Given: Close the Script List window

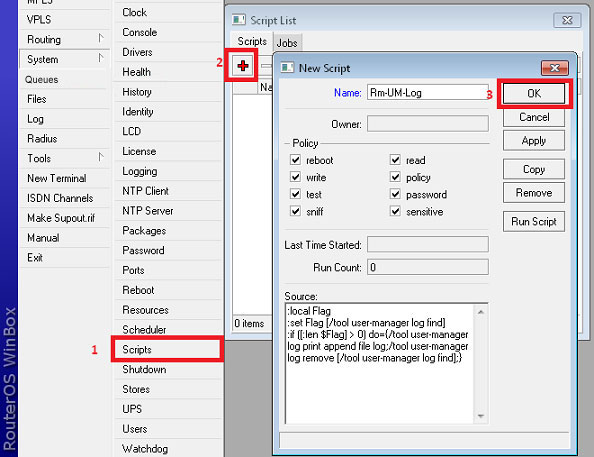Looking at the screenshot, I should pyautogui.click(x=567, y=20).
